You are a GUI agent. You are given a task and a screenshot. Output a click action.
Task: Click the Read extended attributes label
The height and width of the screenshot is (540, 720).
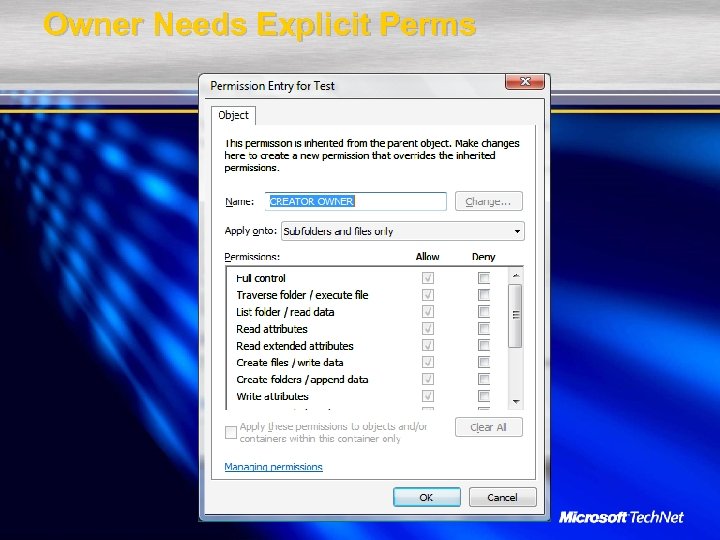(295, 346)
